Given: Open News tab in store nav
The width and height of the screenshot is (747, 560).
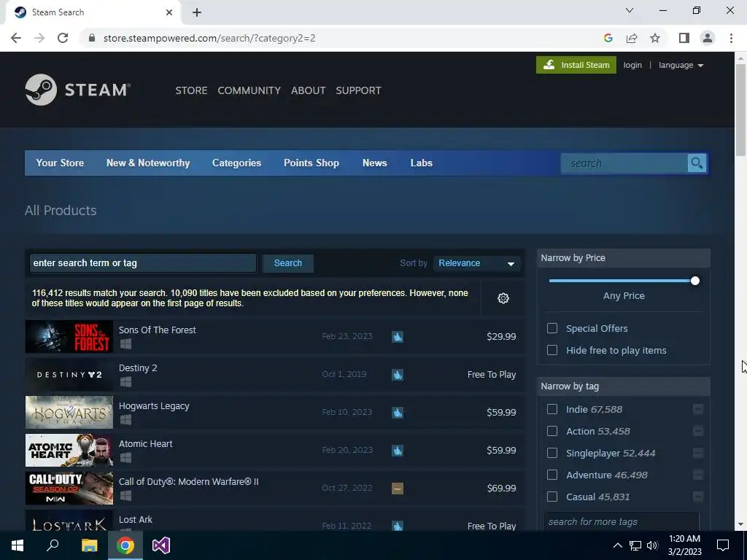Looking at the screenshot, I should point(375,163).
